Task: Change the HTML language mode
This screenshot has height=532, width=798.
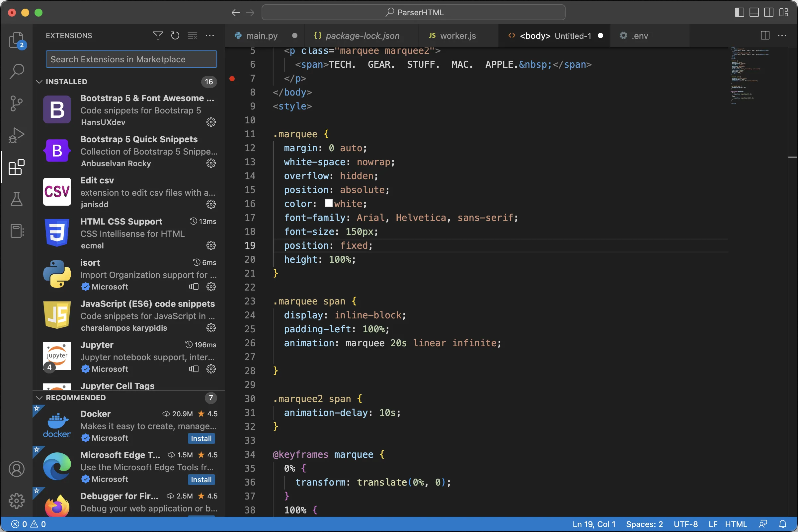Action: 736,524
